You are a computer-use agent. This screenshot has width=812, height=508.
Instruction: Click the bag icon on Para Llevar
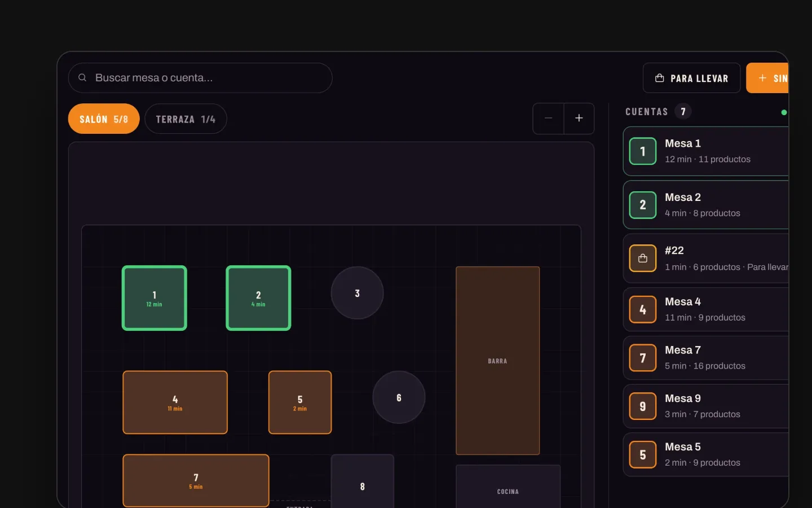coord(660,78)
